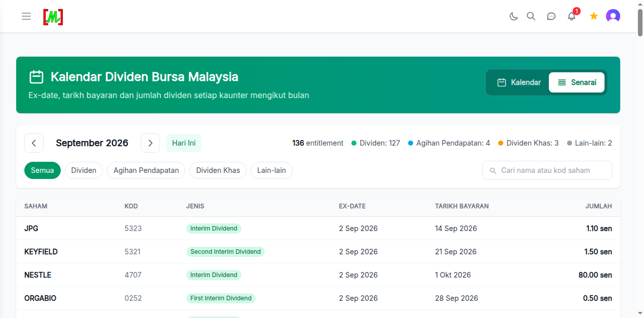Click the 136 entitlement count
This screenshot has width=644, height=318.
tap(318, 143)
